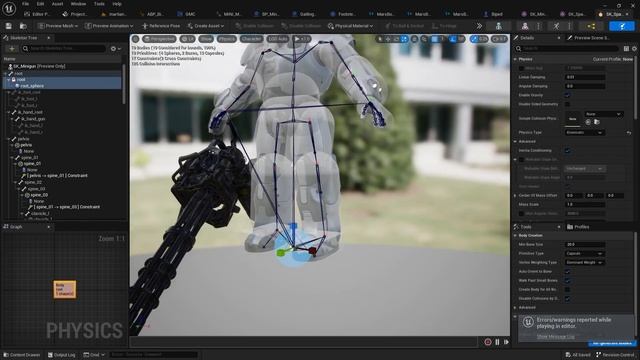Toggle viewport scale snapping icon
640x360 pixels.
474,39
